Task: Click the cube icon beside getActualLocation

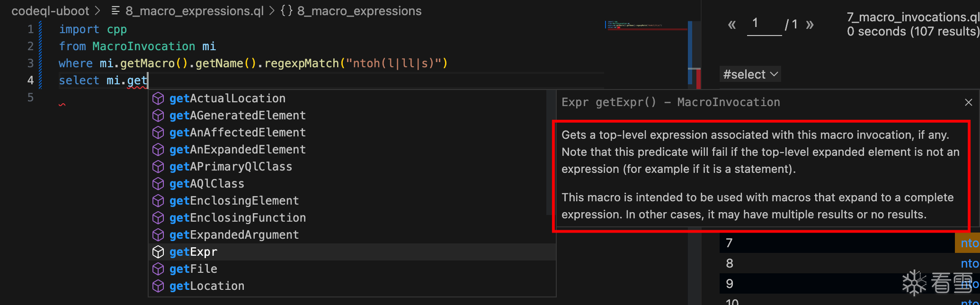Action: [158, 99]
